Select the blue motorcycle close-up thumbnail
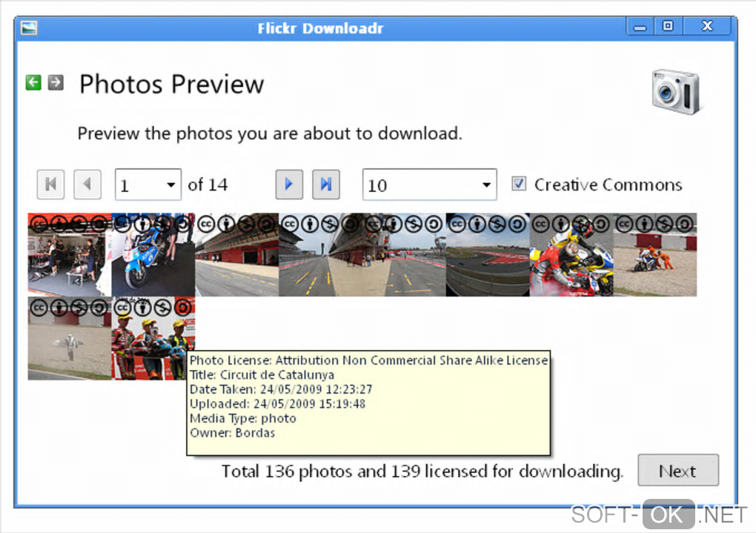 click(153, 255)
